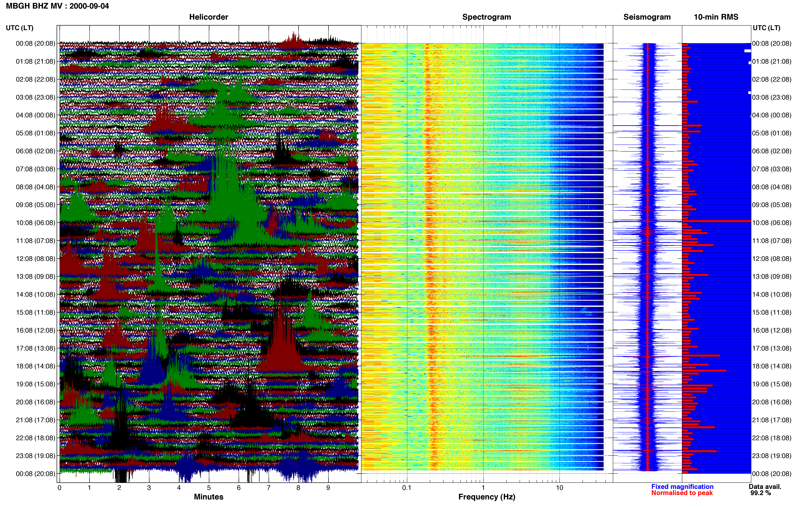Click left time label '22:08 (18:08)'

pyautogui.click(x=36, y=438)
